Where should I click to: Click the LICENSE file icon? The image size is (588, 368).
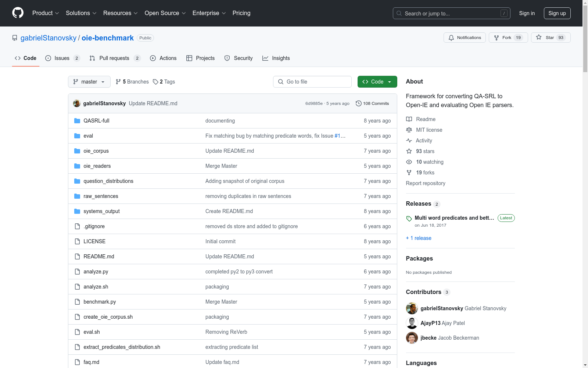pyautogui.click(x=77, y=241)
